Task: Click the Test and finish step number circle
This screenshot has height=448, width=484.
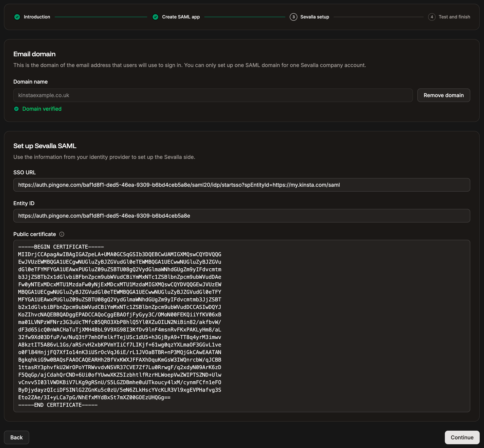Action: tap(432, 17)
